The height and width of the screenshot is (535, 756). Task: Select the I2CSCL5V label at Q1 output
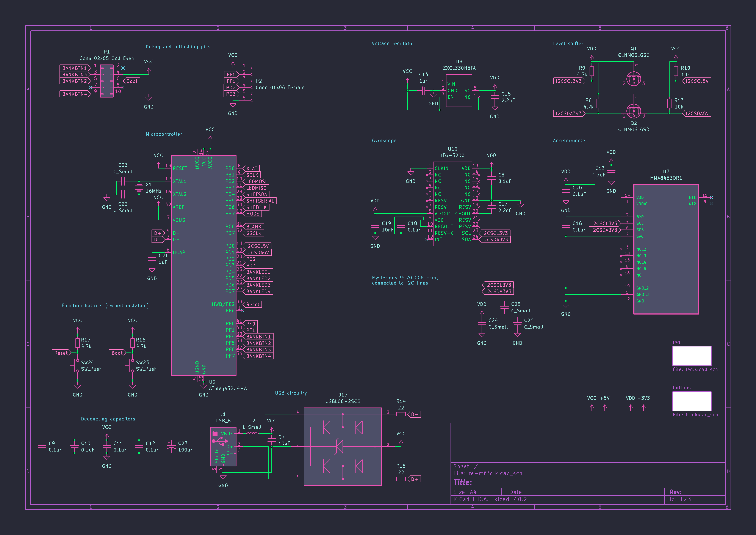[x=697, y=81]
